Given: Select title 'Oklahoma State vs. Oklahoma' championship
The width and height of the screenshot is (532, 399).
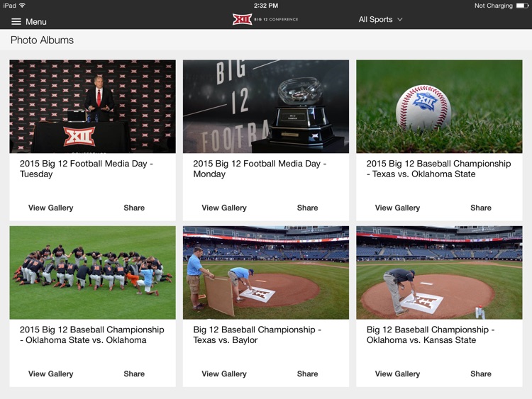Looking at the screenshot, I should point(92,335).
